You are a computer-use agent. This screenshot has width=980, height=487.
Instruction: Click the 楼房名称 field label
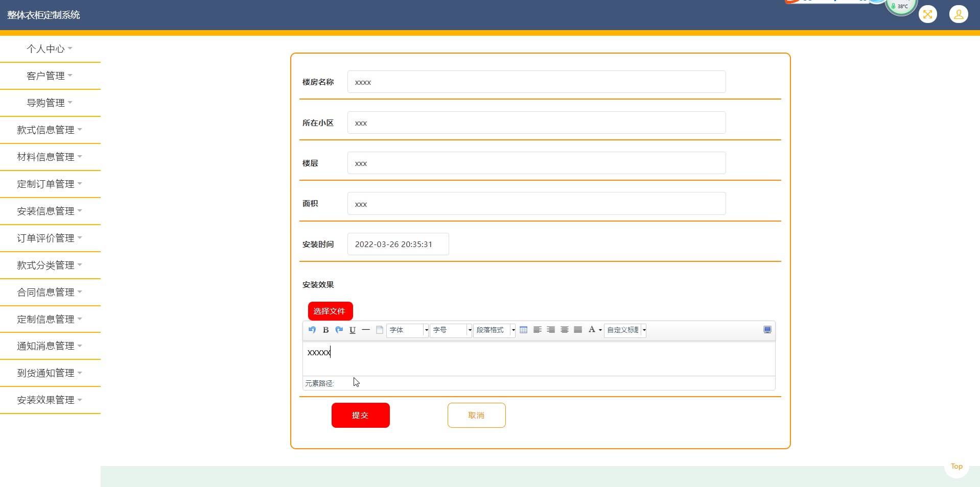coord(318,82)
